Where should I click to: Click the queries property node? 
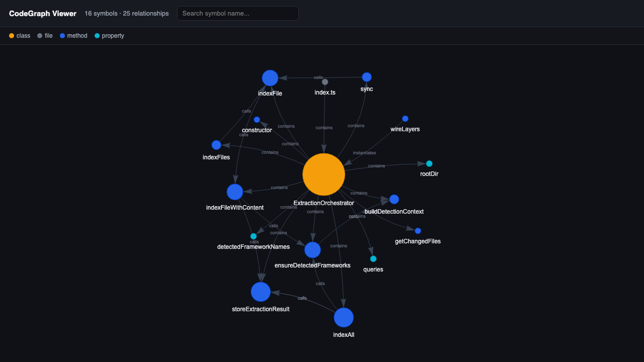[x=373, y=259]
